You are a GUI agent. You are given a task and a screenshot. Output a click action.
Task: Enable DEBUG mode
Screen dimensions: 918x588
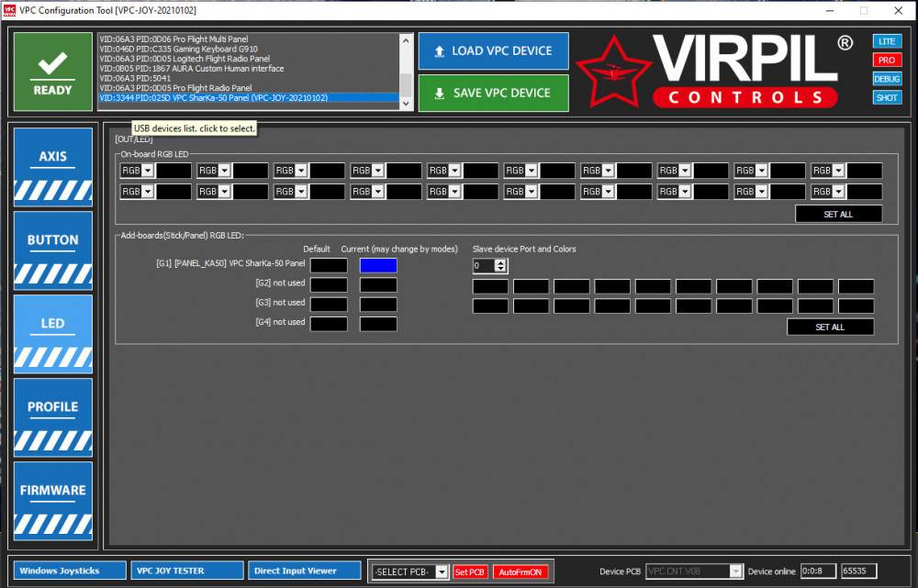tap(886, 79)
